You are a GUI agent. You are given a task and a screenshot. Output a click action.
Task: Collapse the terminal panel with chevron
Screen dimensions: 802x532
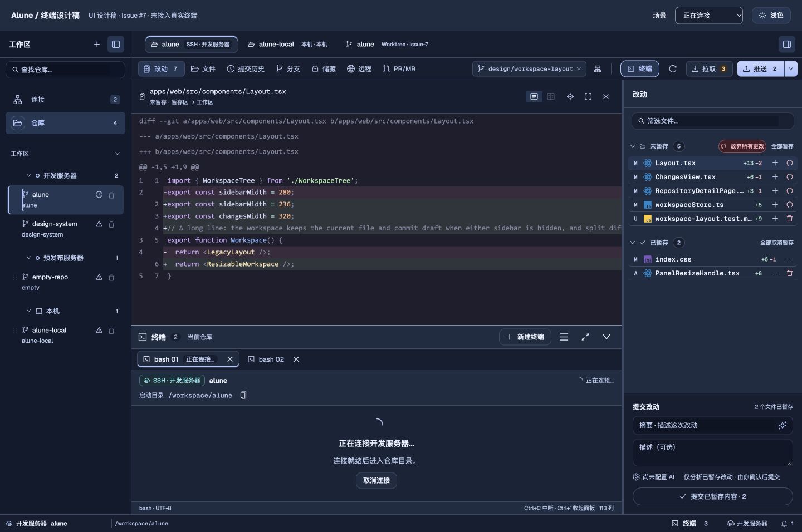[x=607, y=337]
